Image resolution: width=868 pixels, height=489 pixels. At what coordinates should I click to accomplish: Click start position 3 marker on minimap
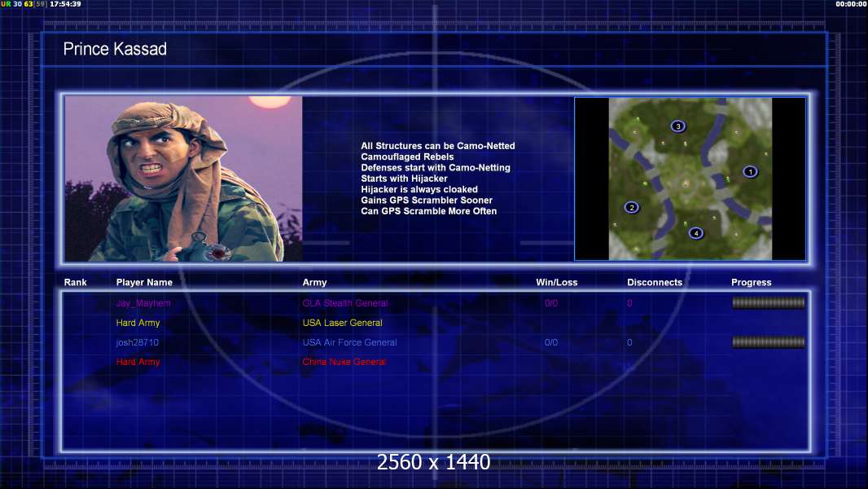pos(678,126)
